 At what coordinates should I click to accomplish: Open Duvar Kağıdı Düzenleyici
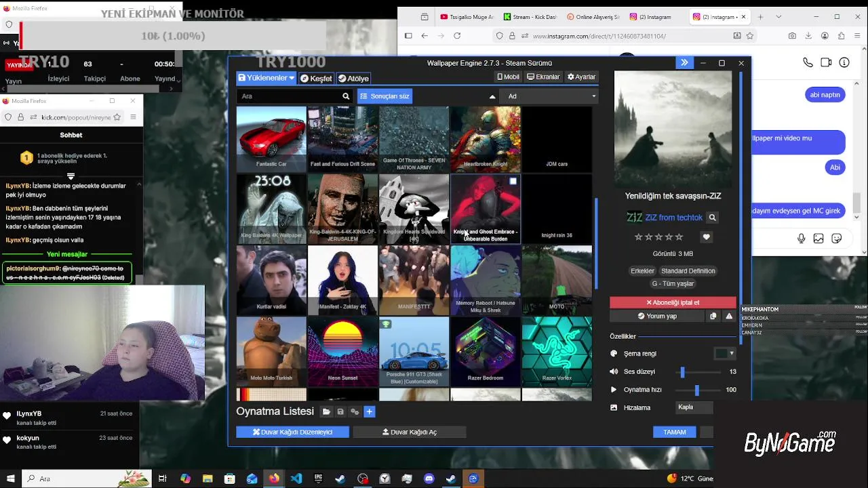coord(292,432)
